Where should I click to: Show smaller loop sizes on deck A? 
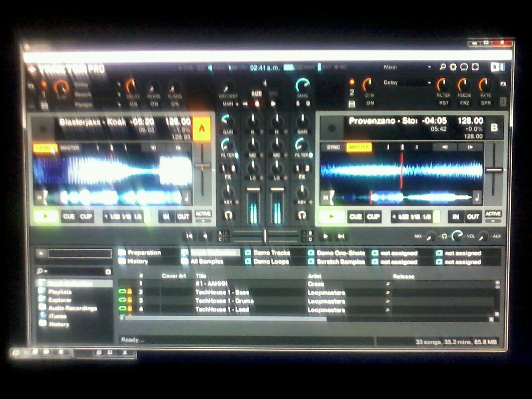coord(106,217)
